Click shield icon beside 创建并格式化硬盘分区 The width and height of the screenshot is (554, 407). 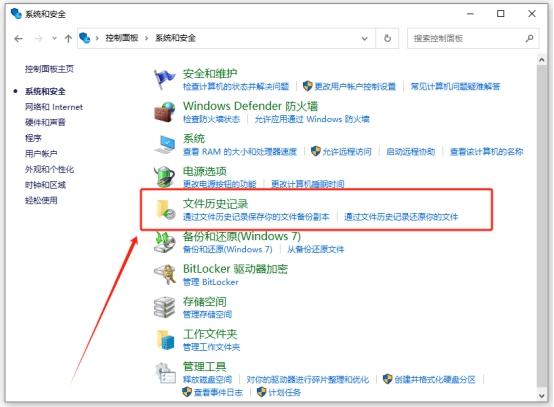388,379
